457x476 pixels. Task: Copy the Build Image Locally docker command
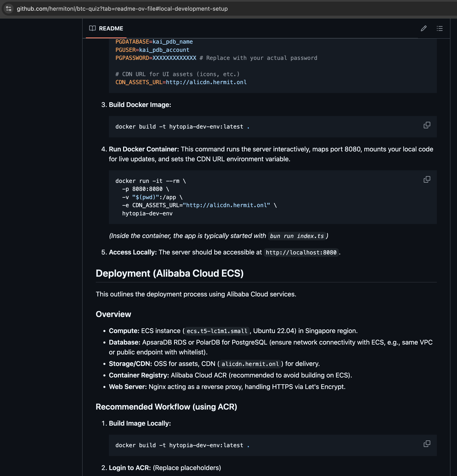point(427,444)
